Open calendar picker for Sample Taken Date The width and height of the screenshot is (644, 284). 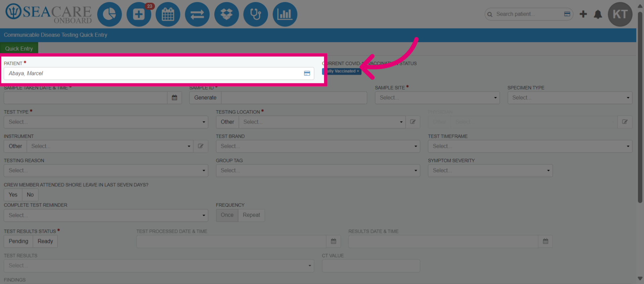coord(174,98)
